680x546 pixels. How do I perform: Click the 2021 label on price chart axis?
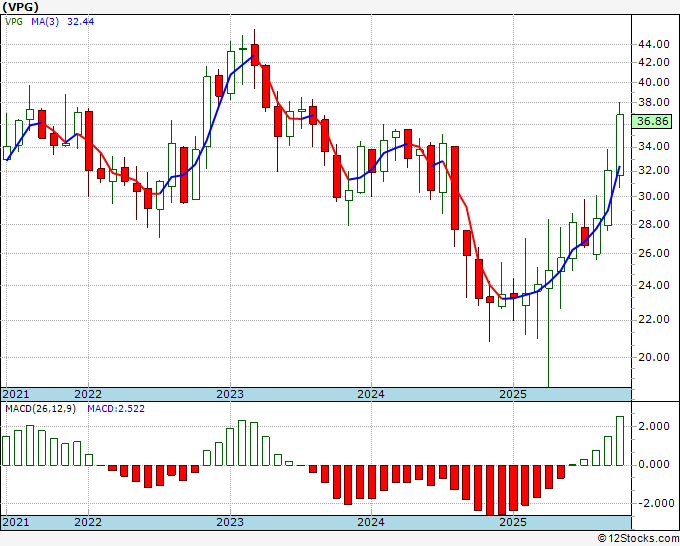tap(16, 394)
